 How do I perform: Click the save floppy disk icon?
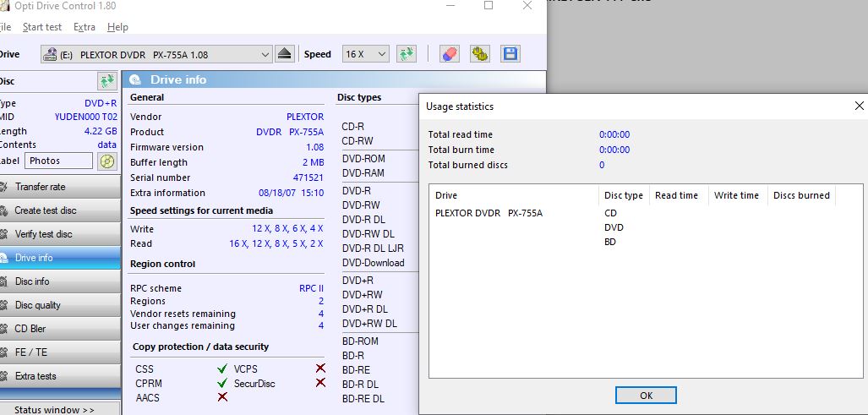pyautogui.click(x=510, y=54)
